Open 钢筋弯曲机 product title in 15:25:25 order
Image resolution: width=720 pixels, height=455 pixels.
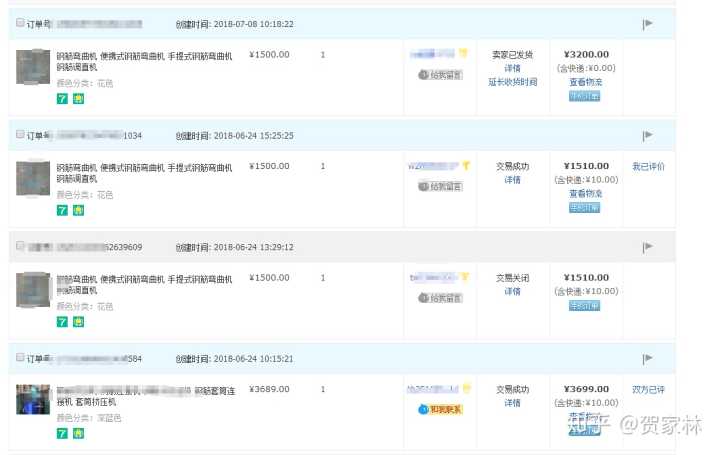coord(144,173)
